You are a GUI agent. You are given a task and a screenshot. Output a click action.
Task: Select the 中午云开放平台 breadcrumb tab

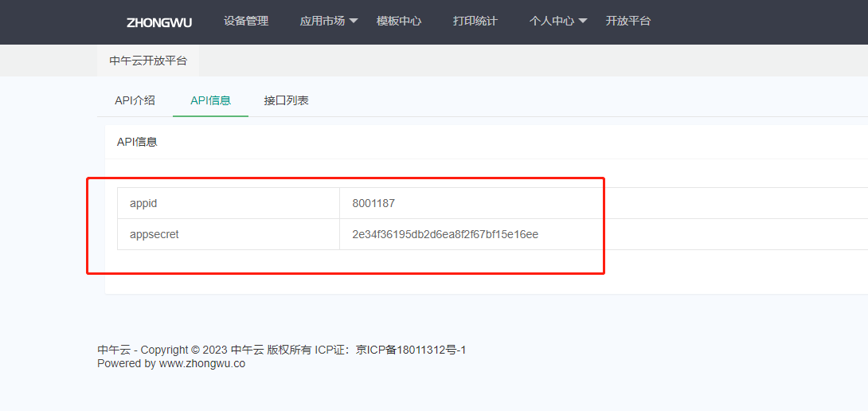pyautogui.click(x=148, y=61)
